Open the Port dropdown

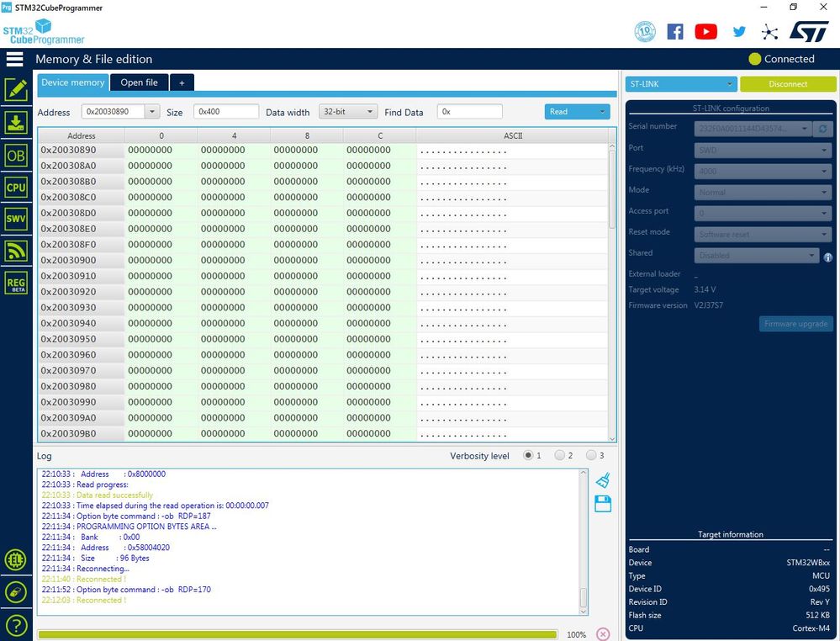pyautogui.click(x=763, y=150)
